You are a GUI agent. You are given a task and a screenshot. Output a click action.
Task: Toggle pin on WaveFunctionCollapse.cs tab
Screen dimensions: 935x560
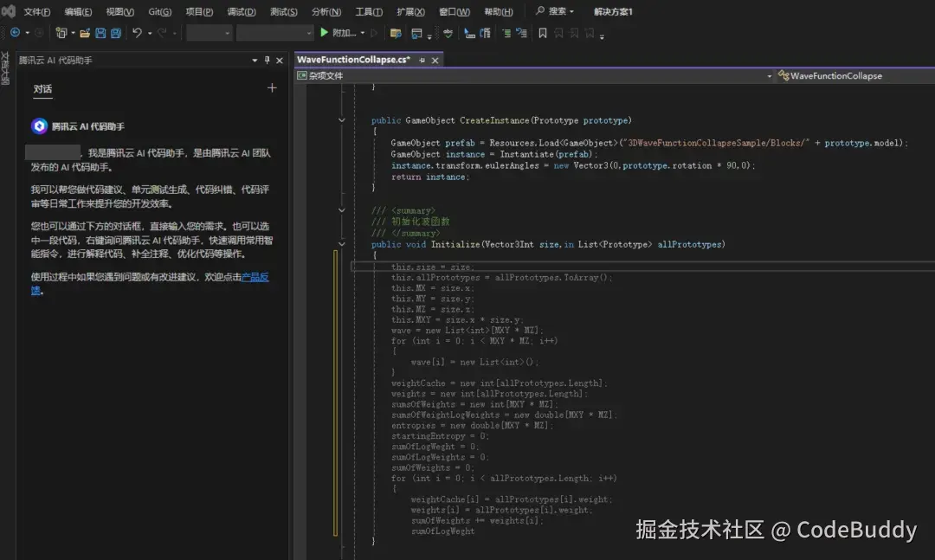422,61
